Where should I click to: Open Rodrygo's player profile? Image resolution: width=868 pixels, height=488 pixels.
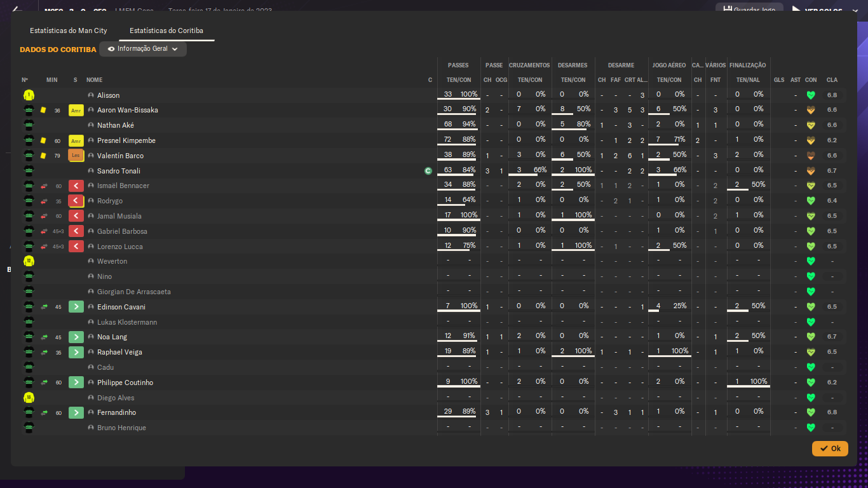(110, 201)
